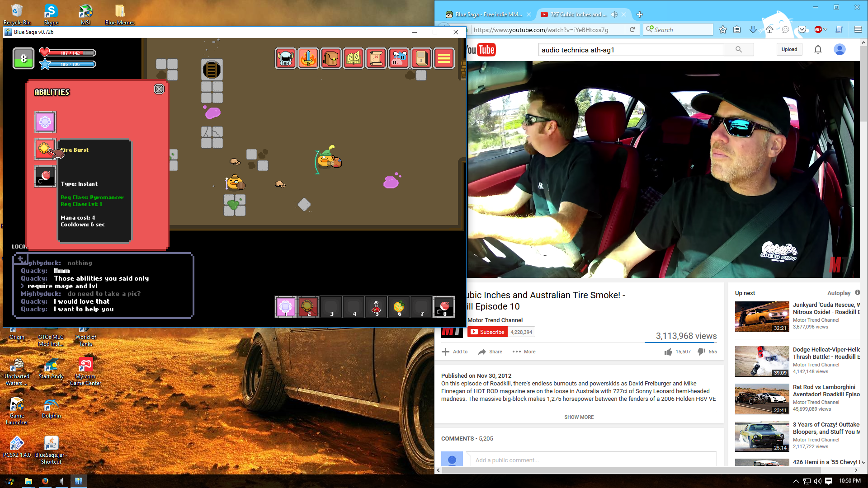
Task: Subscribe to Motor Trend Channel
Action: (488, 332)
